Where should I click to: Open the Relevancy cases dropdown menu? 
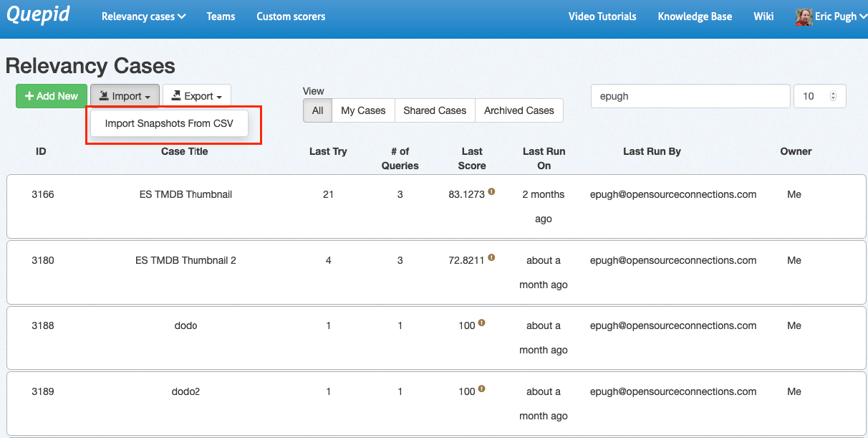tap(144, 16)
